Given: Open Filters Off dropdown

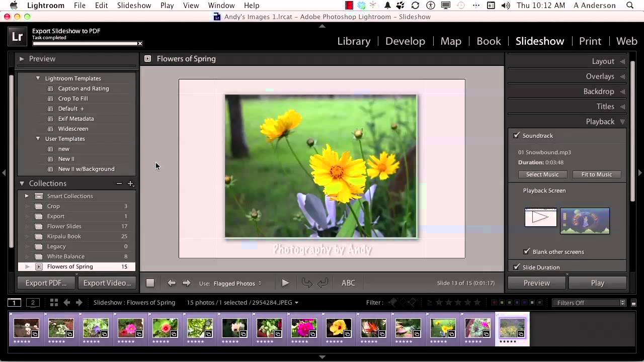Looking at the screenshot, I should click(x=589, y=303).
